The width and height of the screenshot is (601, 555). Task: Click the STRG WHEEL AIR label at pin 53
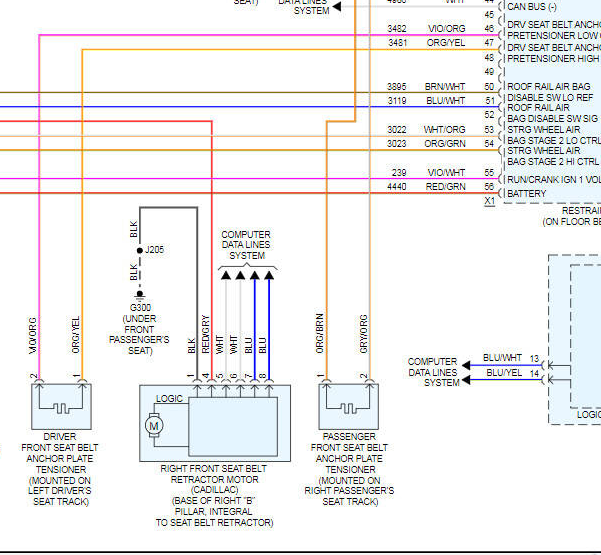[x=544, y=130]
